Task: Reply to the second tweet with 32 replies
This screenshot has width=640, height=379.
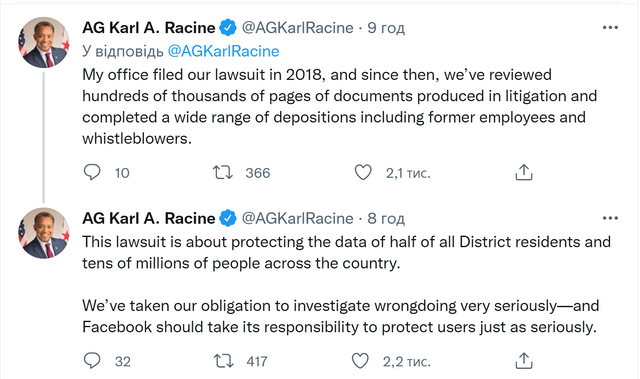Action: pos(92,361)
